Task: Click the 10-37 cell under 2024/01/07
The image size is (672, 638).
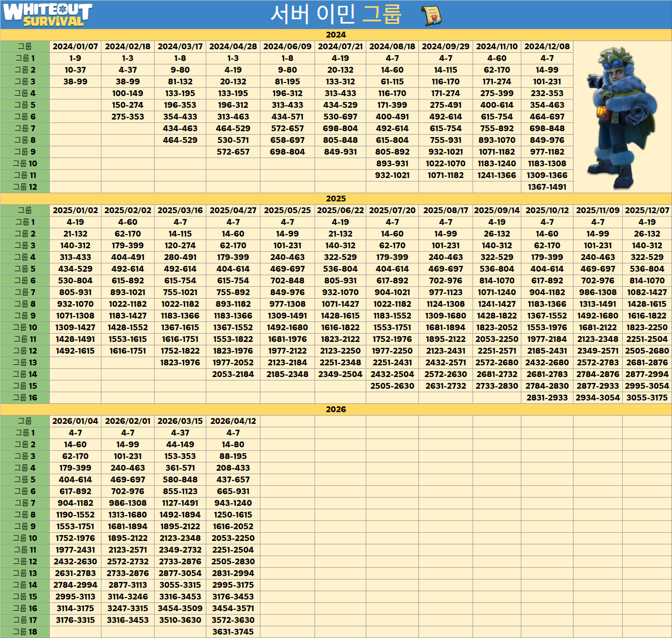Action: point(75,70)
